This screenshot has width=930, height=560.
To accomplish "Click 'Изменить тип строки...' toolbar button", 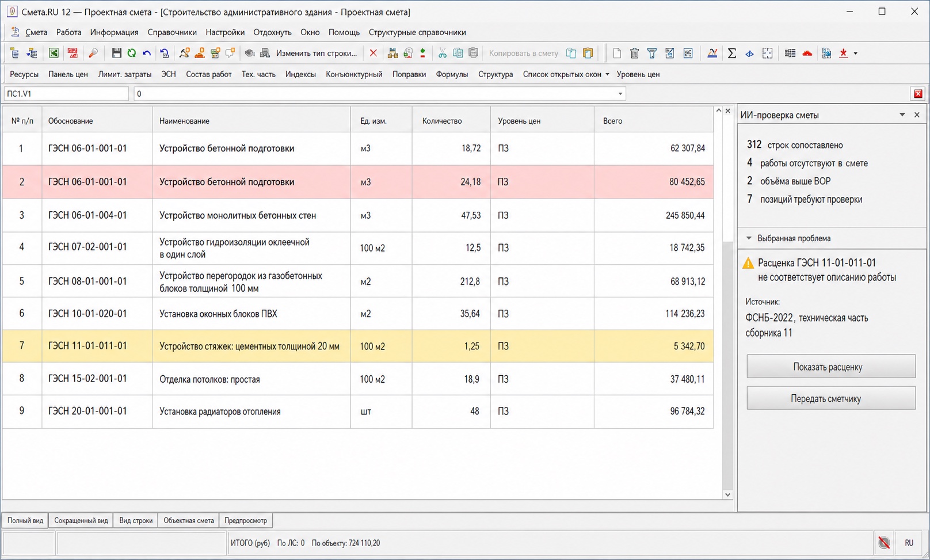I will tap(317, 53).
